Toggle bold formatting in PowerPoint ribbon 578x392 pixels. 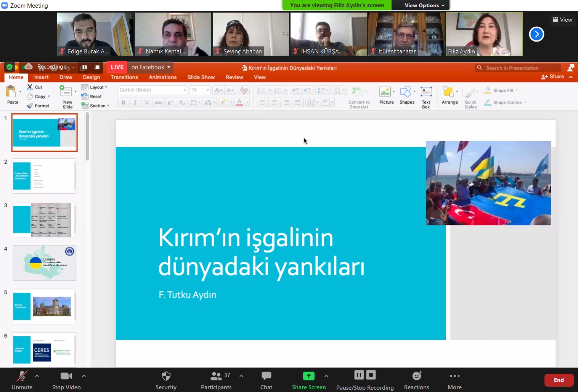point(123,102)
